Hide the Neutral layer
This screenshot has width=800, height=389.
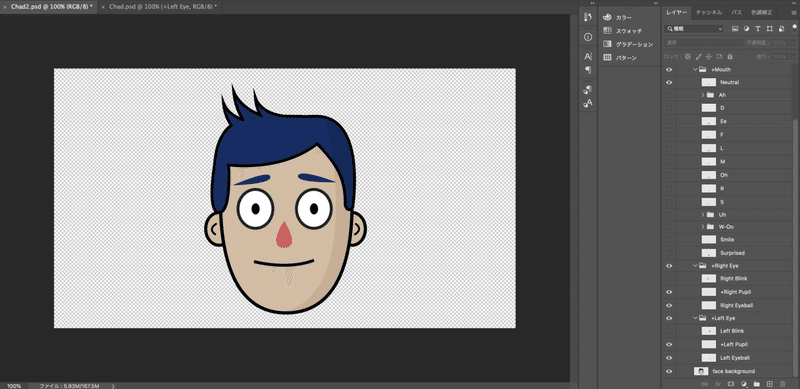click(x=669, y=82)
